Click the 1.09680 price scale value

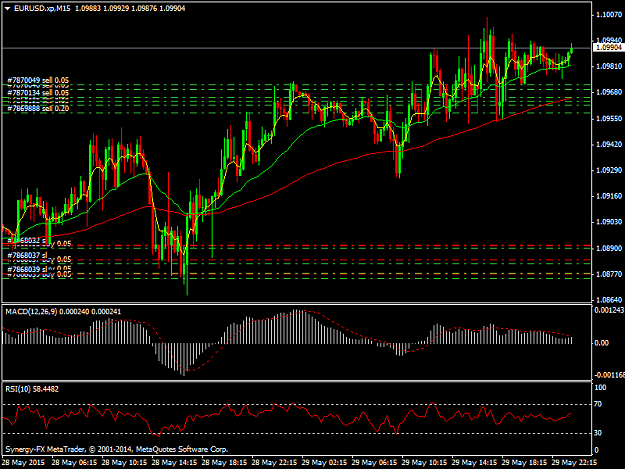click(x=609, y=92)
